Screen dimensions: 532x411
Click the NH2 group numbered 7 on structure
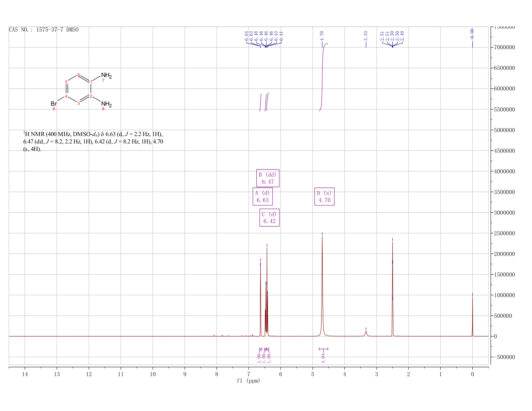(x=106, y=76)
